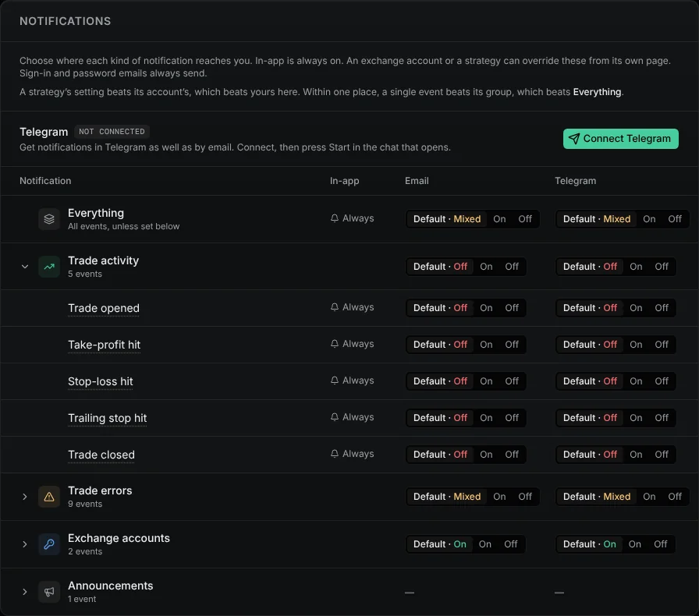Select Default Mixed for Everything Telegram
The image size is (699, 616).
597,219
